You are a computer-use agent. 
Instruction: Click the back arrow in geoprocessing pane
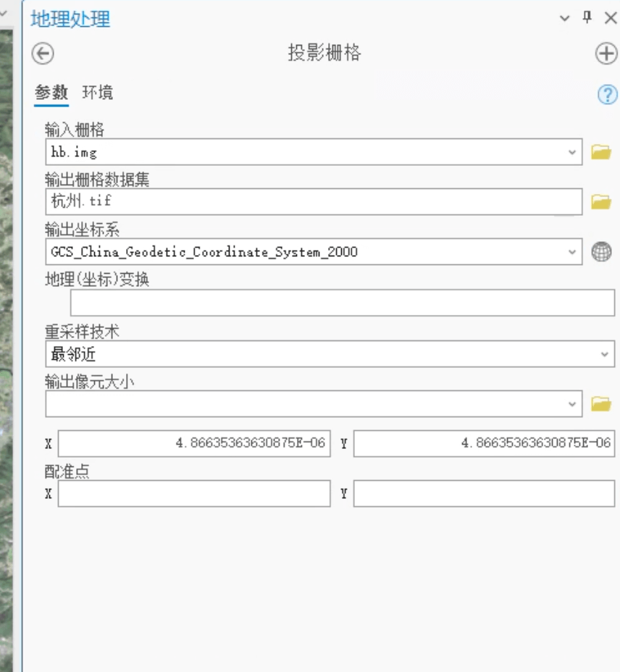(43, 54)
